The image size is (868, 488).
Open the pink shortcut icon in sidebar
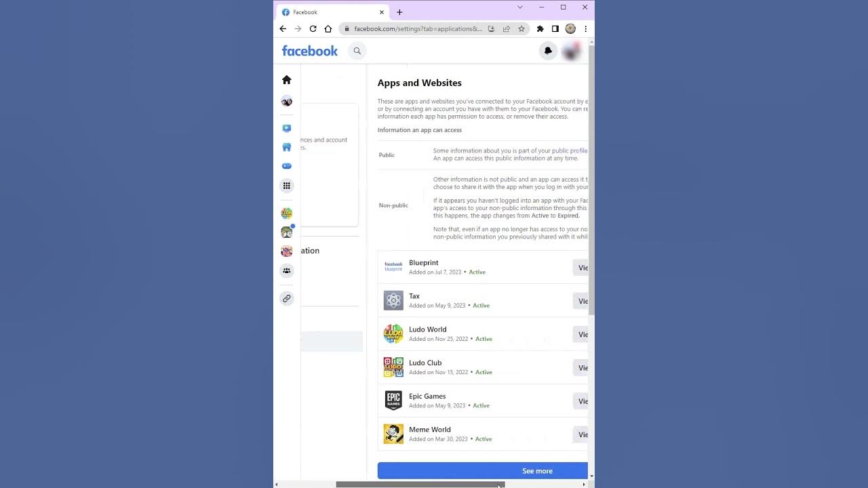pyautogui.click(x=287, y=251)
